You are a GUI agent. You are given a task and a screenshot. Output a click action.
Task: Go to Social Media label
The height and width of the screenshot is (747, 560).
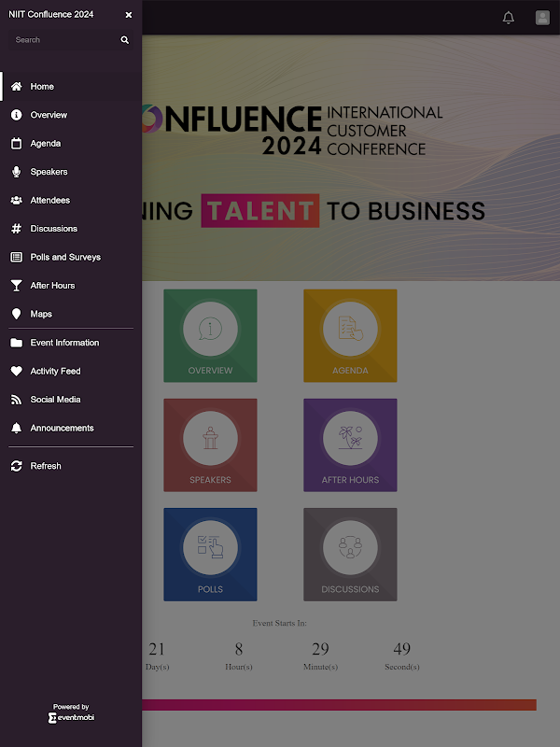tap(55, 400)
